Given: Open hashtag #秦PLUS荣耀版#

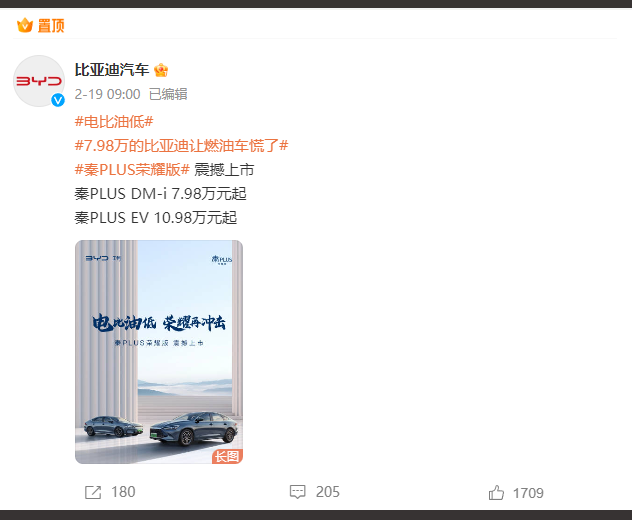Looking at the screenshot, I should point(132,170).
